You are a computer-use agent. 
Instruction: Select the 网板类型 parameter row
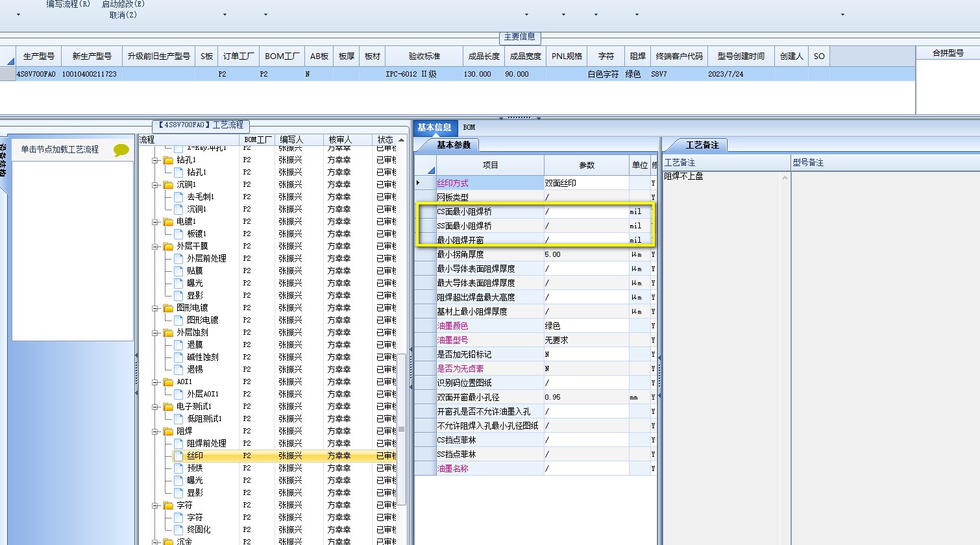[x=536, y=197]
